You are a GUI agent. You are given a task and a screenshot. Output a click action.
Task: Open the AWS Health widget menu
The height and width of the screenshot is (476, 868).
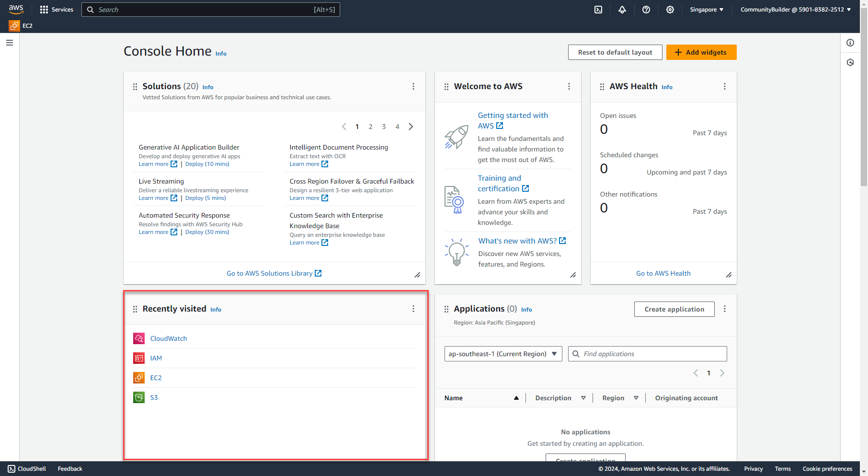click(725, 86)
